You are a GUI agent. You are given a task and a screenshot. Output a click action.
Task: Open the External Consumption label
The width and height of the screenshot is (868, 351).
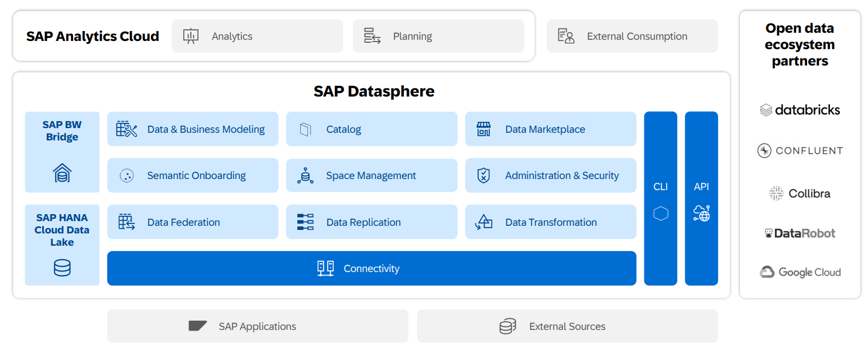(637, 36)
